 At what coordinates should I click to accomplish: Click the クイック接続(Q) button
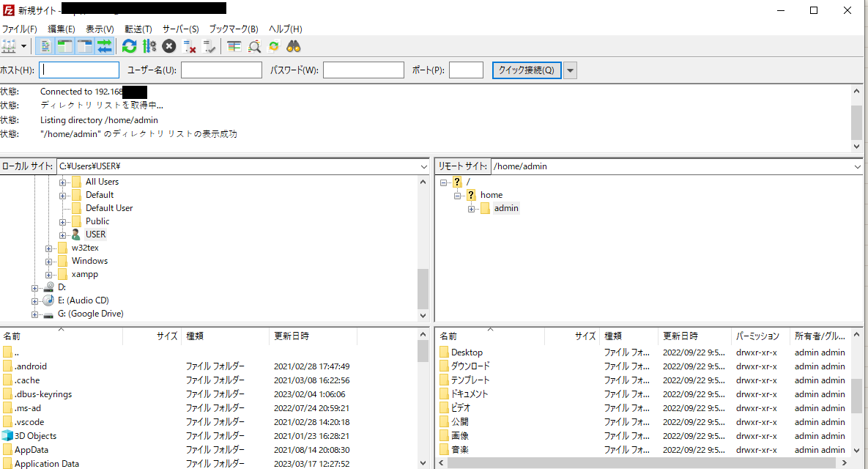(x=527, y=70)
